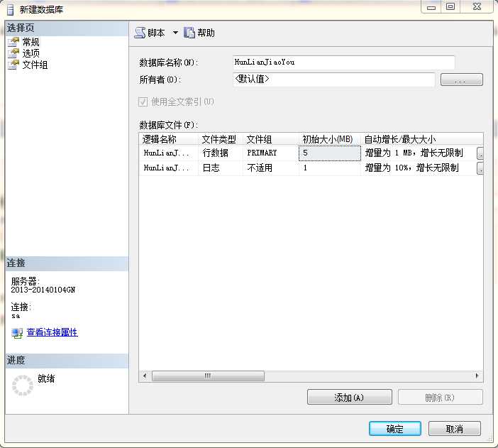The width and height of the screenshot is (498, 448).
Task: Click the 不适用 filegroup cell
Action: click(x=271, y=168)
